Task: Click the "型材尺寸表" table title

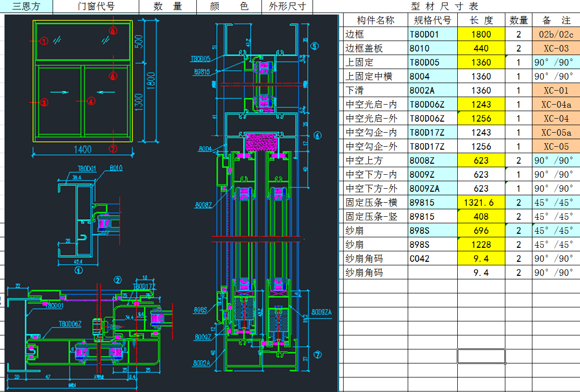Action: (x=444, y=7)
